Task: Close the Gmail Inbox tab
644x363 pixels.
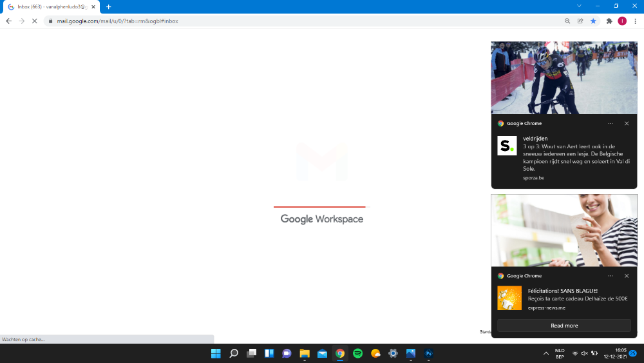Action: (93, 6)
